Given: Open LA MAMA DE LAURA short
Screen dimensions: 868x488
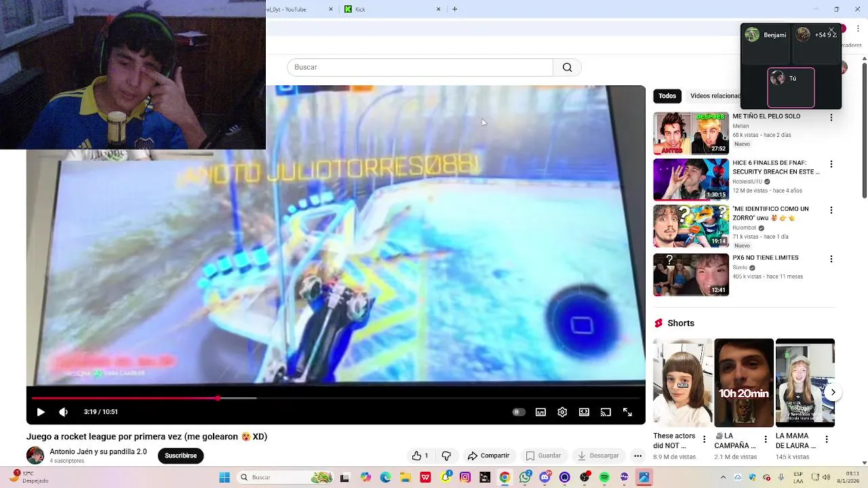Looking at the screenshot, I should 805,383.
